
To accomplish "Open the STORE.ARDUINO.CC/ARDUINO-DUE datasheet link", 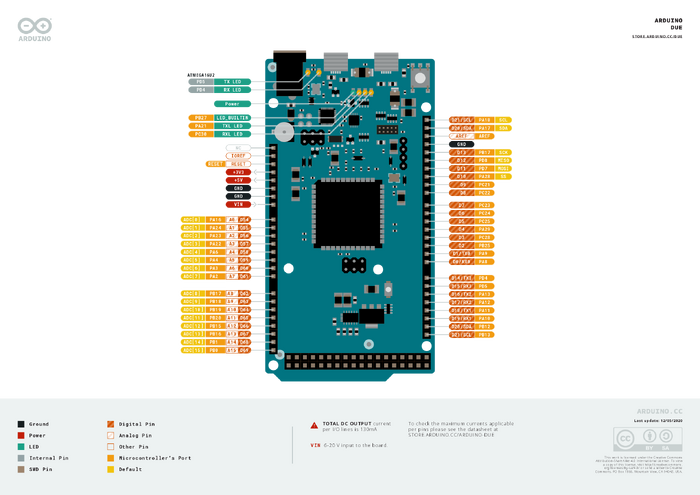I will 451,435.
